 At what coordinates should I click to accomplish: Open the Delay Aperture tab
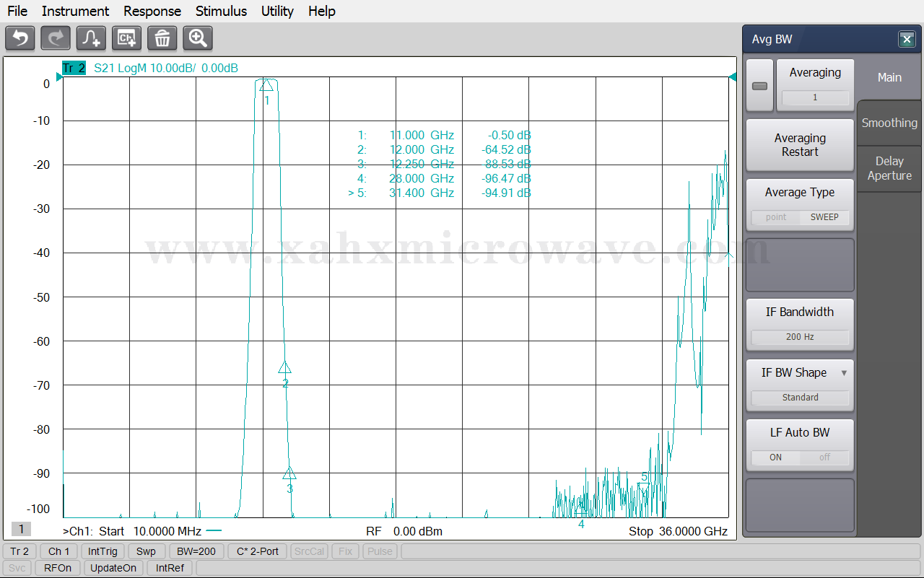click(889, 168)
